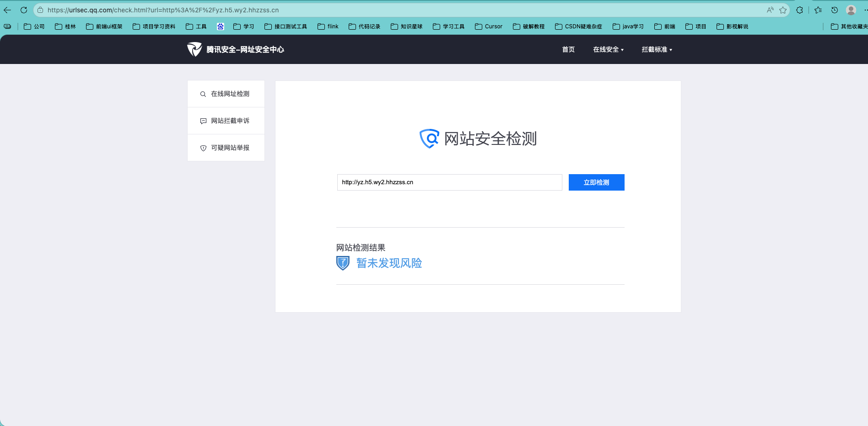This screenshot has width=868, height=426.
Task: Click the 网站安全检测 shield search logo
Action: tap(429, 138)
